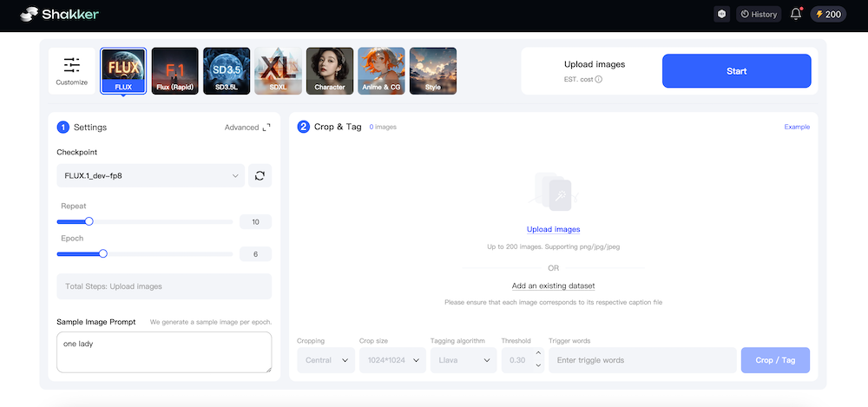This screenshot has width=868, height=407.
Task: Open the Cropping mode dropdown
Action: pyautogui.click(x=325, y=360)
